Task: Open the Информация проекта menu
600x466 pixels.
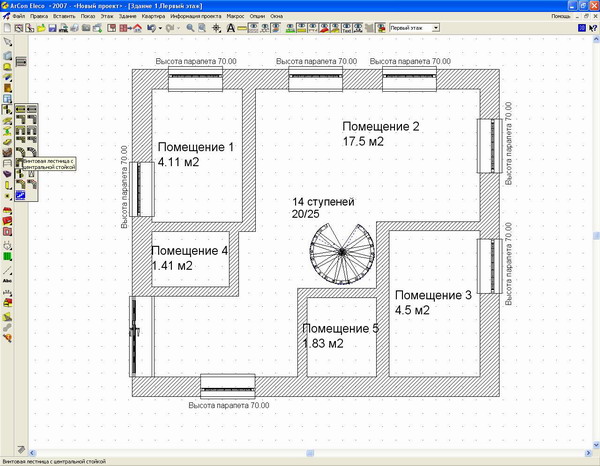Action: click(196, 16)
